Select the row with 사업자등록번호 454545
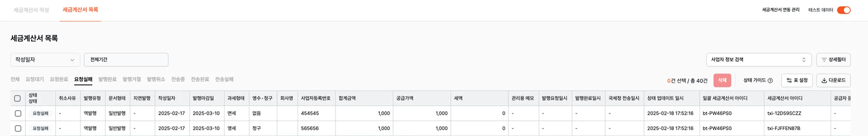Screen dimensions: 868x136 click(18, 113)
